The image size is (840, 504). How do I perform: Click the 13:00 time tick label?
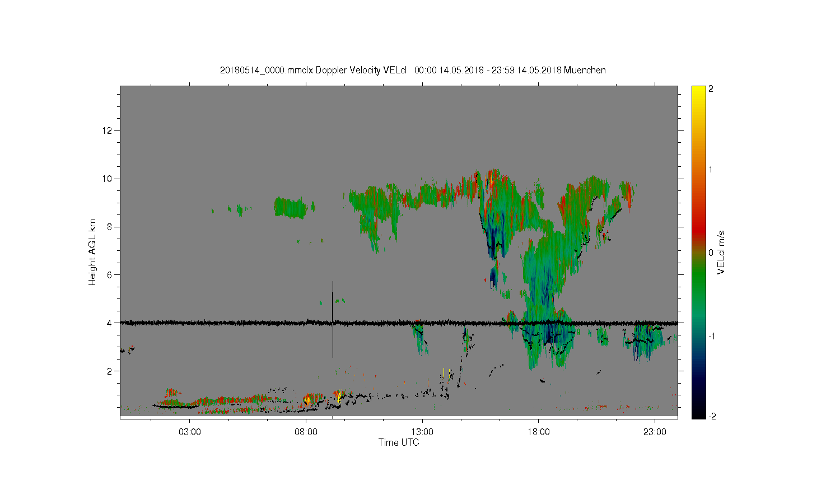point(422,432)
